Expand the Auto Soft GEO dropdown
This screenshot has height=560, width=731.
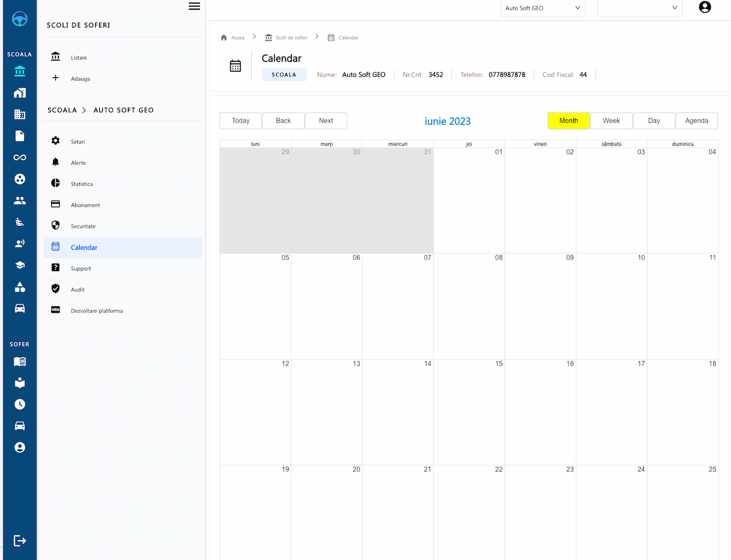click(x=542, y=8)
